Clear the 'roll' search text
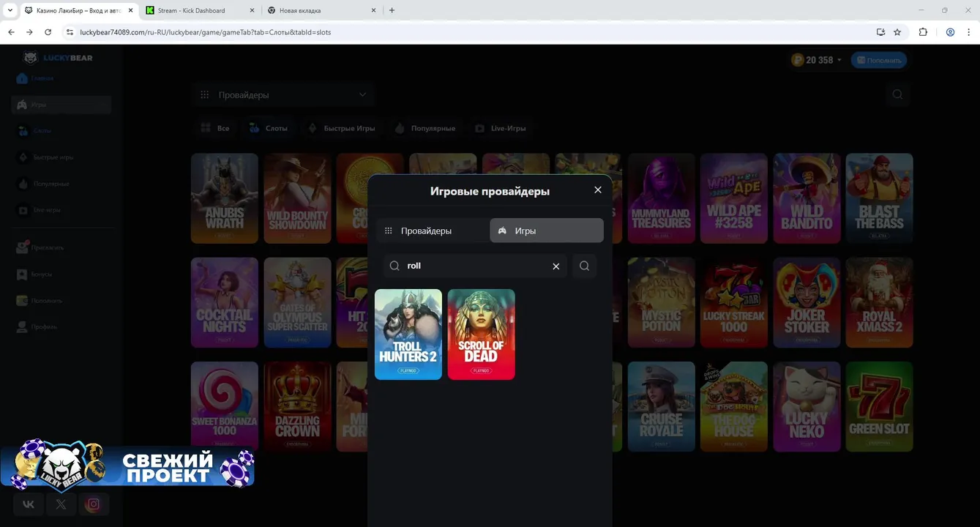This screenshot has width=980, height=527. pyautogui.click(x=556, y=266)
